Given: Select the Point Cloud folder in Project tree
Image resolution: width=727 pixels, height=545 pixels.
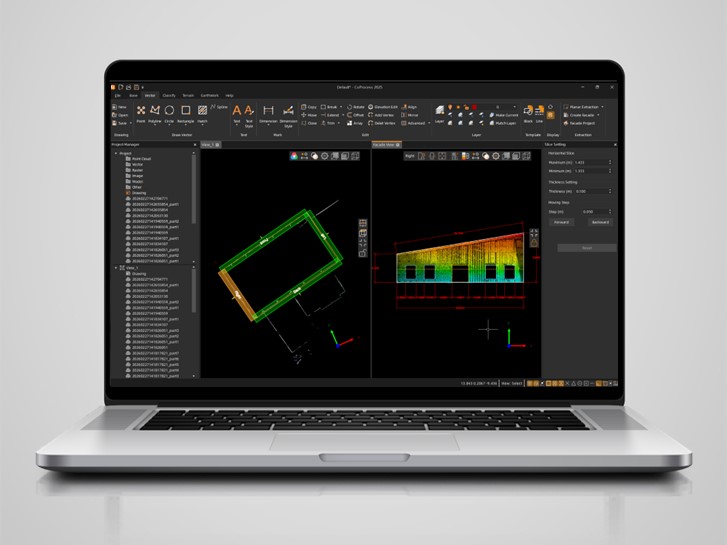Looking at the screenshot, I should 139,159.
